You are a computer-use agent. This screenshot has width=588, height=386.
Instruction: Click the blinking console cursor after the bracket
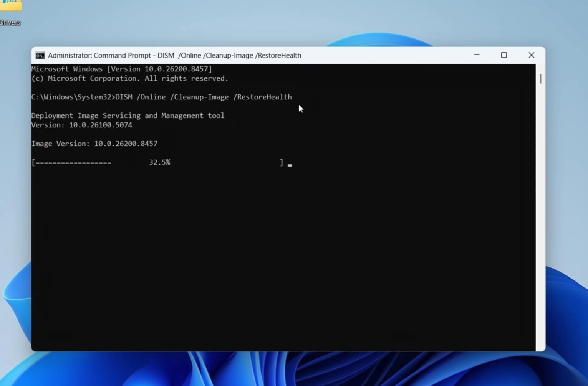290,165
